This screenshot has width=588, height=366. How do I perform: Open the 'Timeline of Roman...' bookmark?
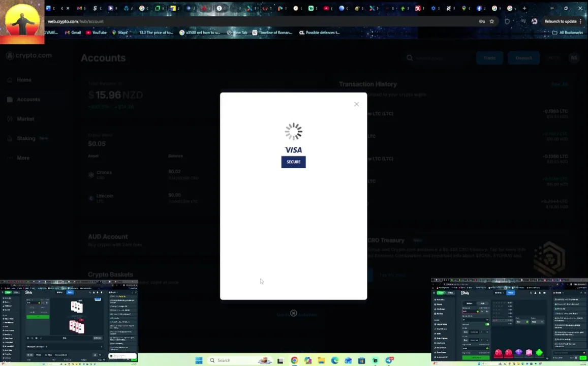click(x=272, y=33)
